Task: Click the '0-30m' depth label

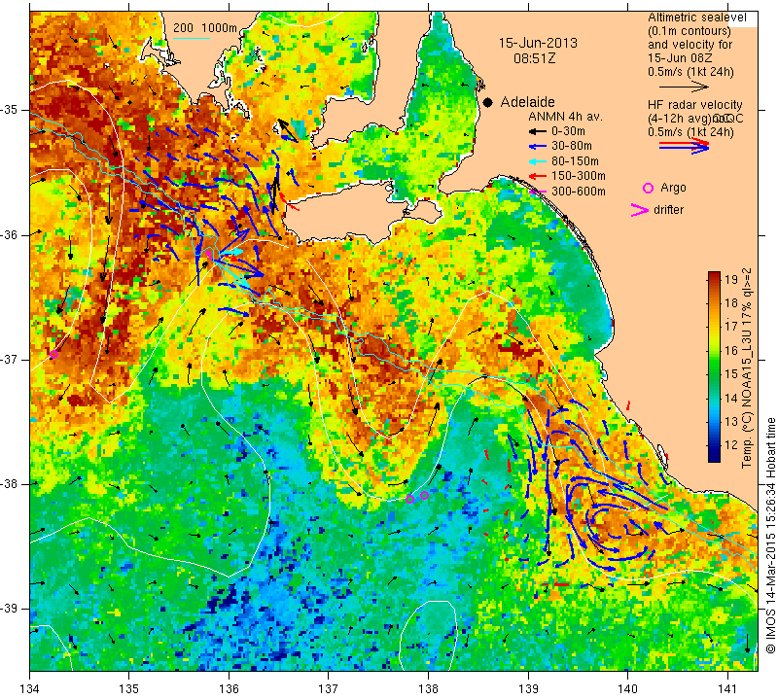Action: 568,131
